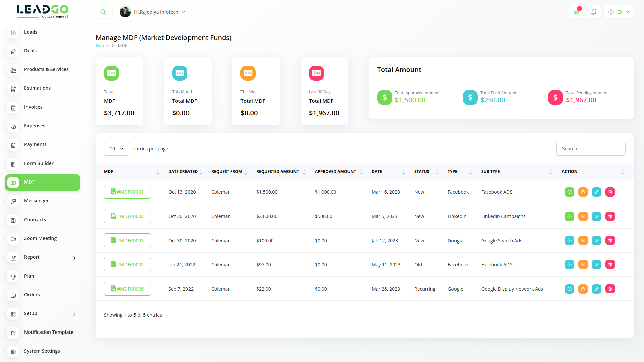Open the chat messages icon with badge

576,12
